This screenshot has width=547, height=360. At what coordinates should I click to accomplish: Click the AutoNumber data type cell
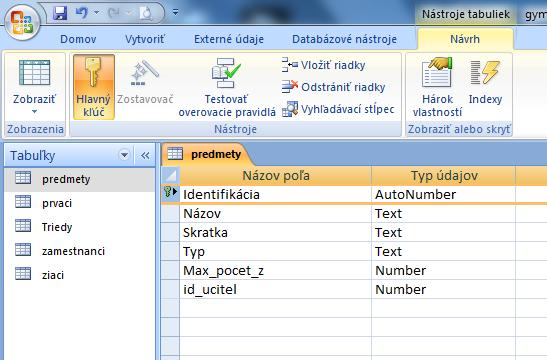click(443, 194)
